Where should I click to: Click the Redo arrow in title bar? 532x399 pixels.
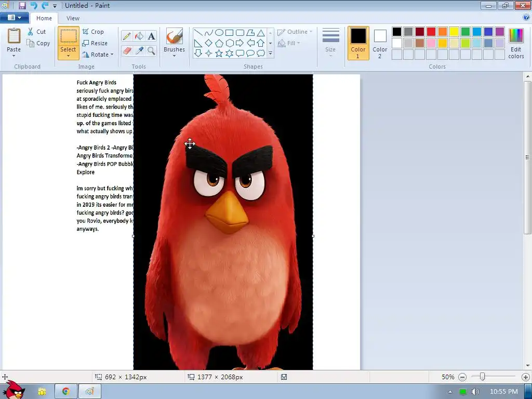[x=45, y=5]
